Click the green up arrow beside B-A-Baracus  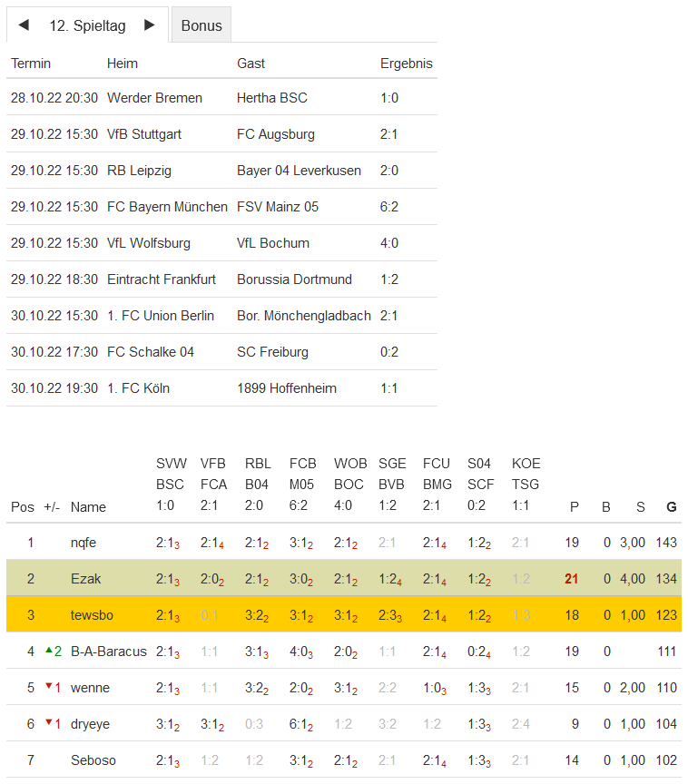tap(47, 651)
